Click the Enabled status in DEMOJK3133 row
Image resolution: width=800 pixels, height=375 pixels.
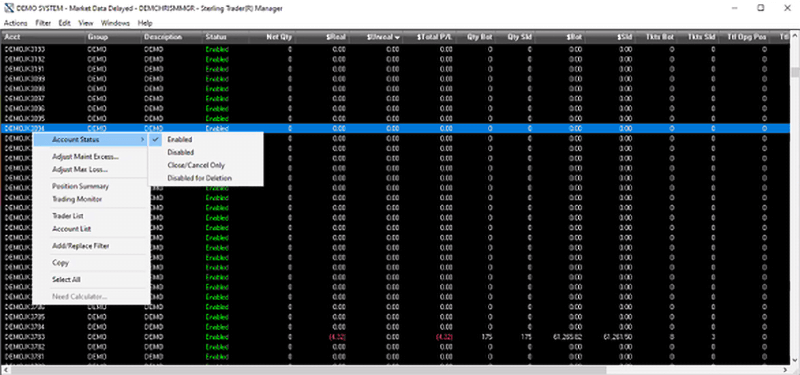tap(217, 49)
